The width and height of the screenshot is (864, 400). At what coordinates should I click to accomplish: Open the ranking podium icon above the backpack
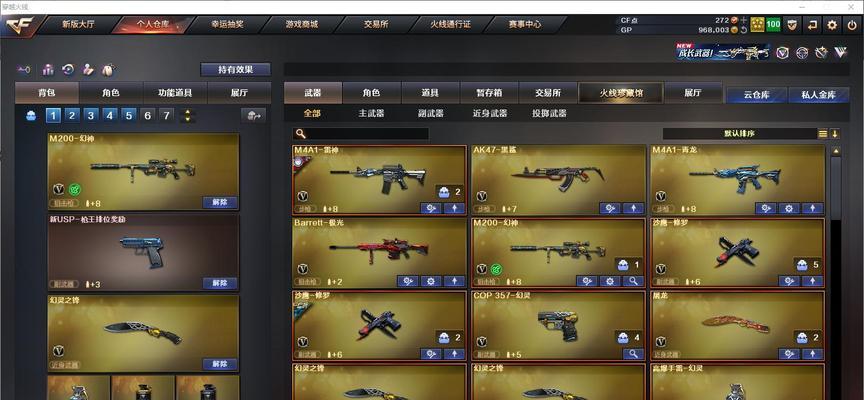point(48,70)
